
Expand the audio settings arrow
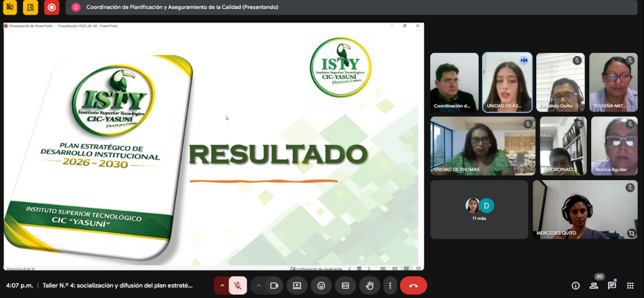tap(222, 285)
